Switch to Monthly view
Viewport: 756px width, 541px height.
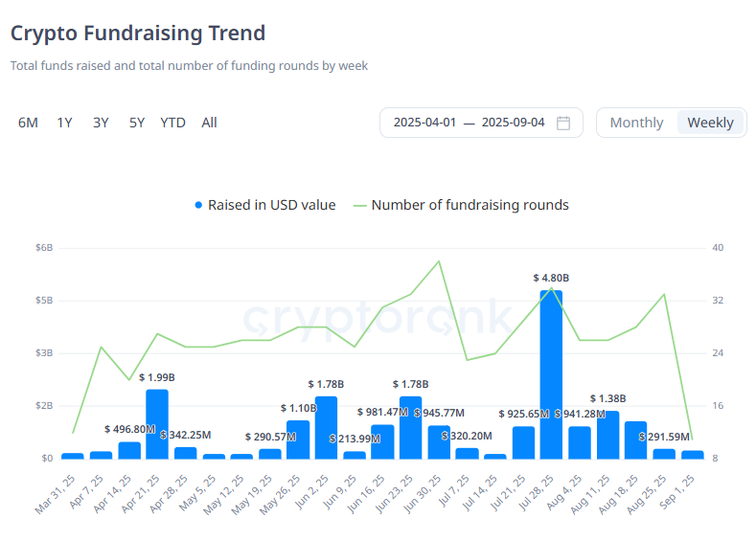coord(636,123)
